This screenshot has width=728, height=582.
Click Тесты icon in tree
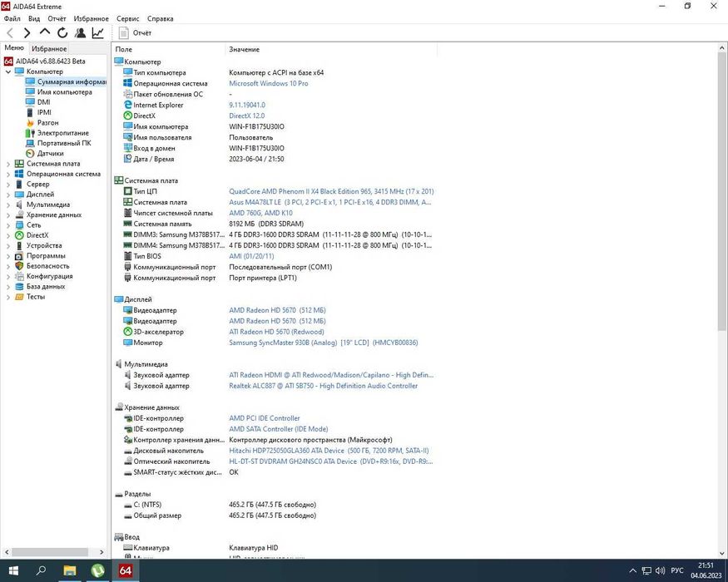pos(19,297)
